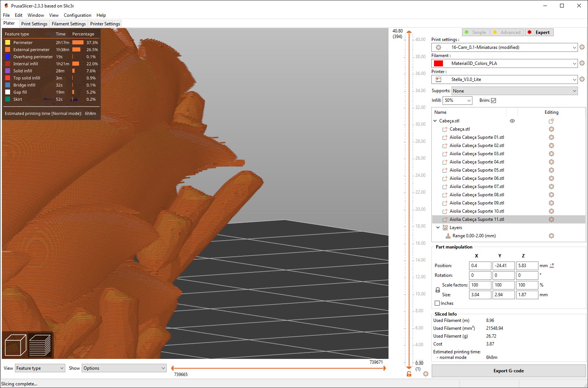
Task: Open the layer slider cog settings icon
Action: pyautogui.click(x=426, y=373)
